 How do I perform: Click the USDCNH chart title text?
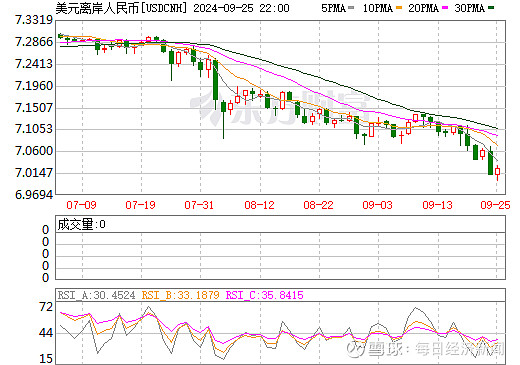pyautogui.click(x=121, y=8)
